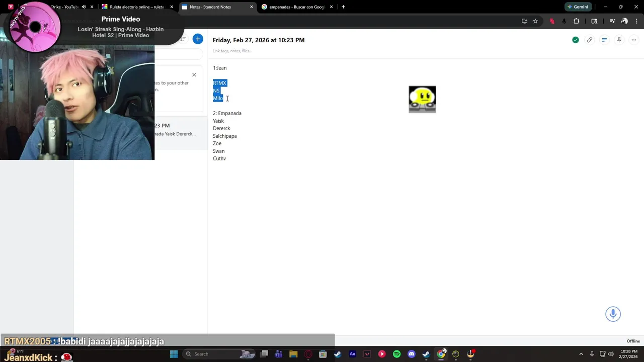Open the Chrome profile avatar
The height and width of the screenshot is (362, 644).
click(x=624, y=21)
